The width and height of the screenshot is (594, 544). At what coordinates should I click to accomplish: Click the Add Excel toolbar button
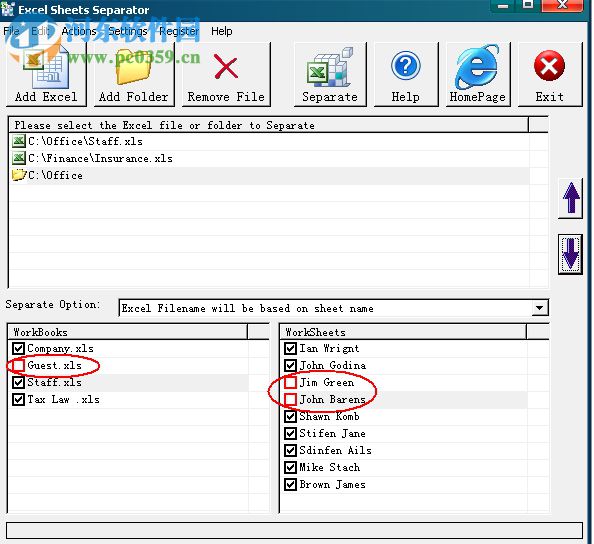tap(46, 74)
